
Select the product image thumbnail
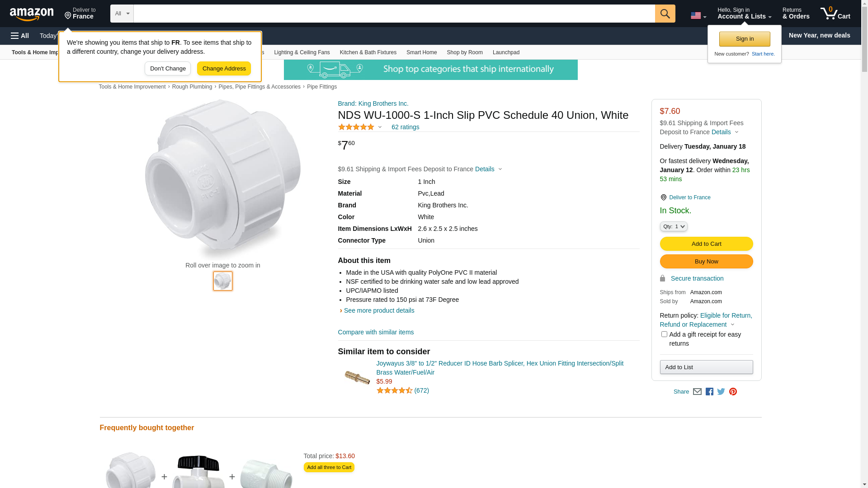coord(223,281)
